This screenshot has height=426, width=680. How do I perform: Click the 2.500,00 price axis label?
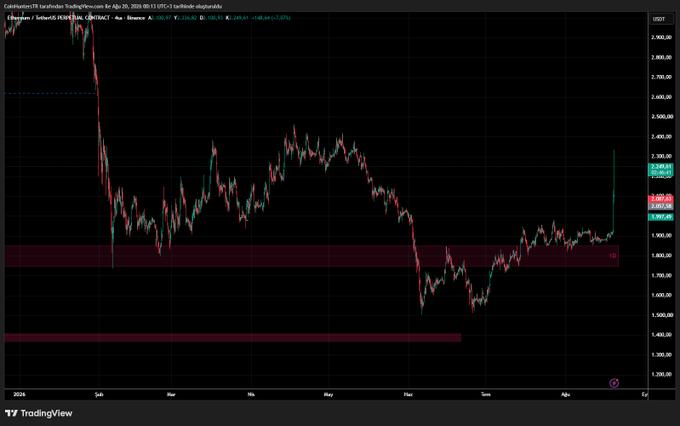point(661,117)
